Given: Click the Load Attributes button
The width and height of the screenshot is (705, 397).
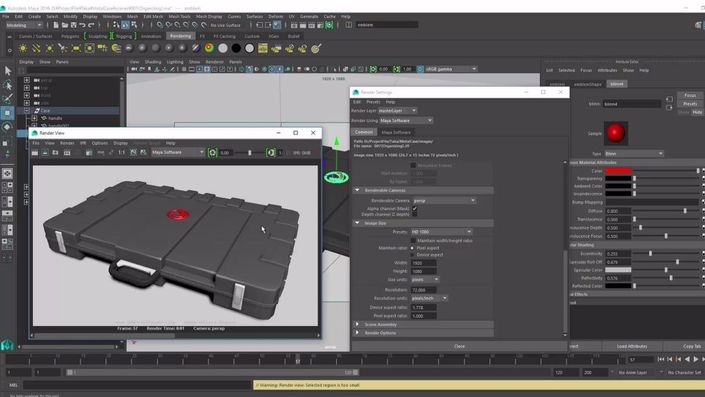Looking at the screenshot, I should (x=632, y=346).
